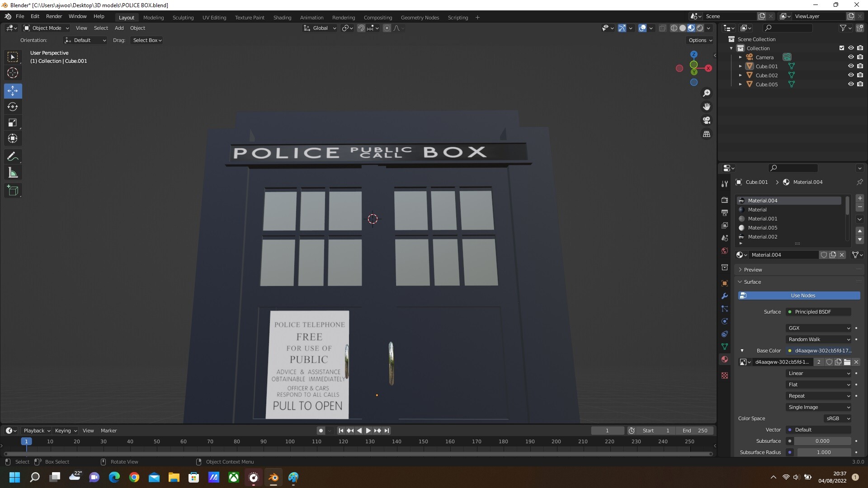Open the Transform Orientation dropdown showing Global
This screenshot has width=868, height=488.
(320, 28)
